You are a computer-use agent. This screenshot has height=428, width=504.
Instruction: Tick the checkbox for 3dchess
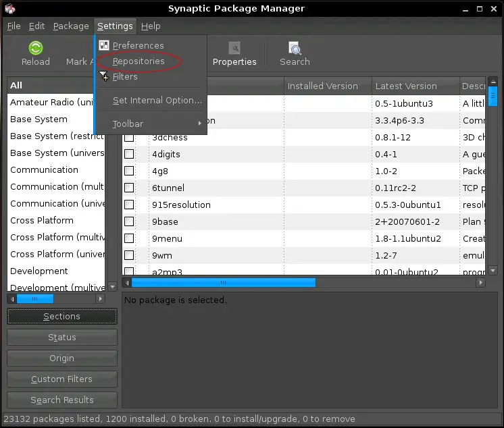pos(129,138)
